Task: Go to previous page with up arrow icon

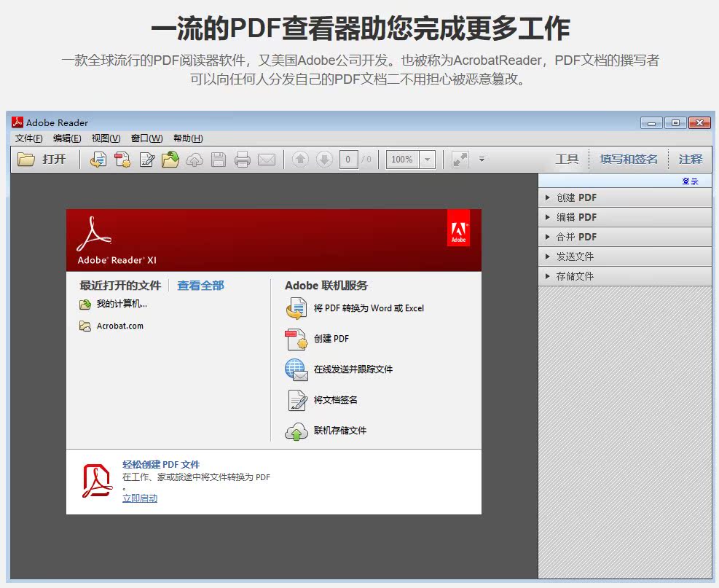Action: 300,159
